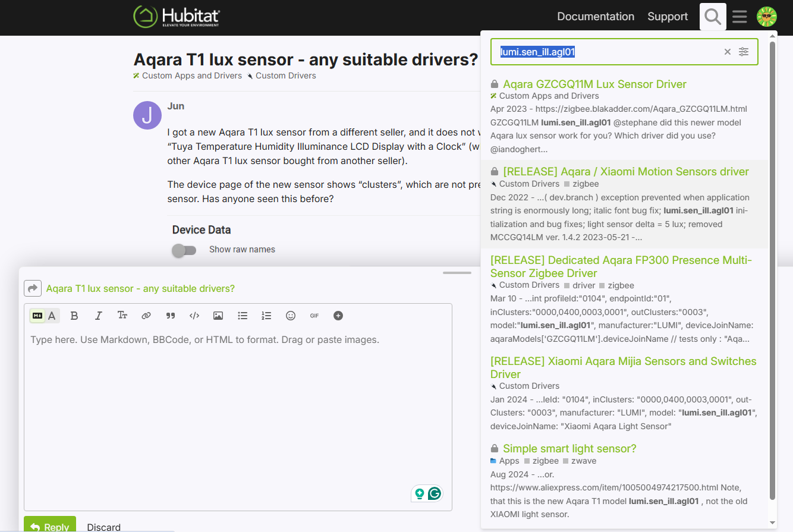Click the Hubitat logo
Screen dimensions: 793x532
pyautogui.click(x=177, y=17)
